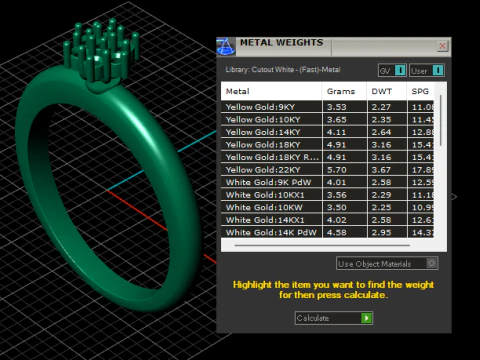480x360 pixels.
Task: Select the Yellow Gold:14KY row
Action: (x=327, y=132)
